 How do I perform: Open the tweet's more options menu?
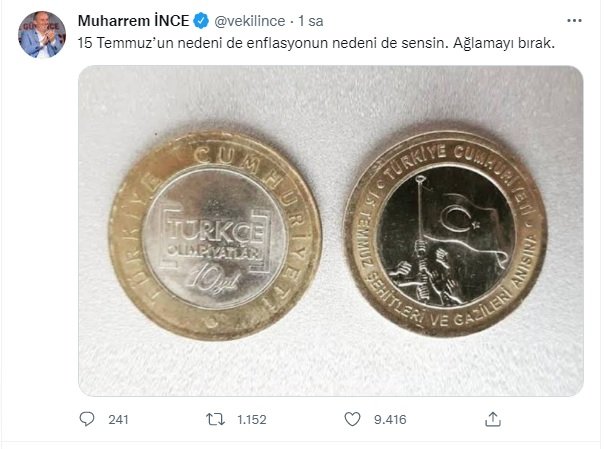(573, 20)
